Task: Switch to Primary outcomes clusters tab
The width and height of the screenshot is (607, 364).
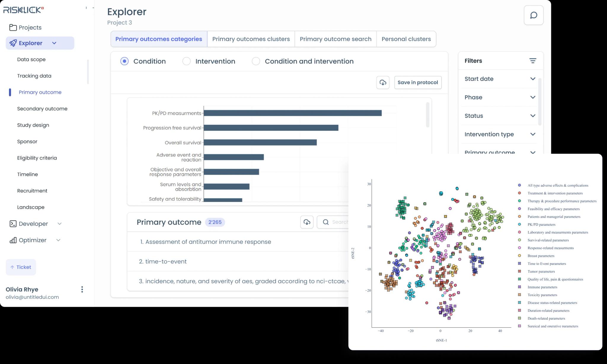Action: pyautogui.click(x=251, y=39)
